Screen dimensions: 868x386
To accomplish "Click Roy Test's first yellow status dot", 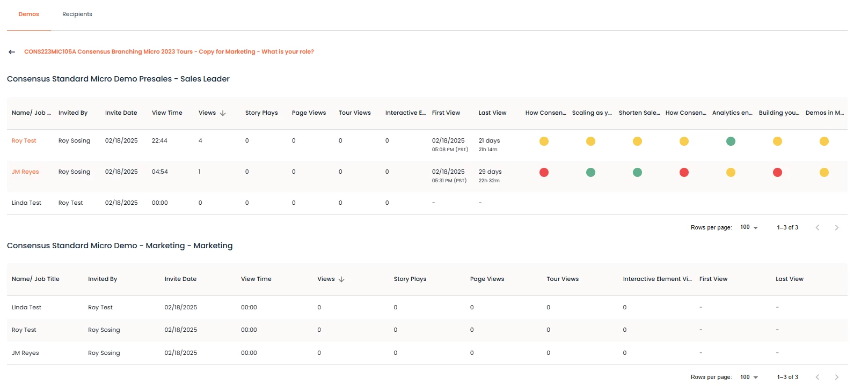I will pyautogui.click(x=544, y=142).
